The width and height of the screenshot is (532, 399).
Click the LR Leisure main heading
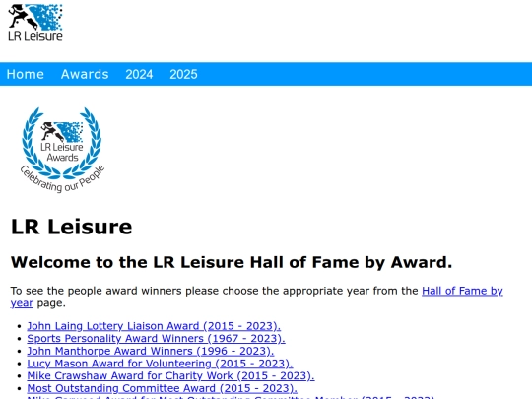click(72, 227)
